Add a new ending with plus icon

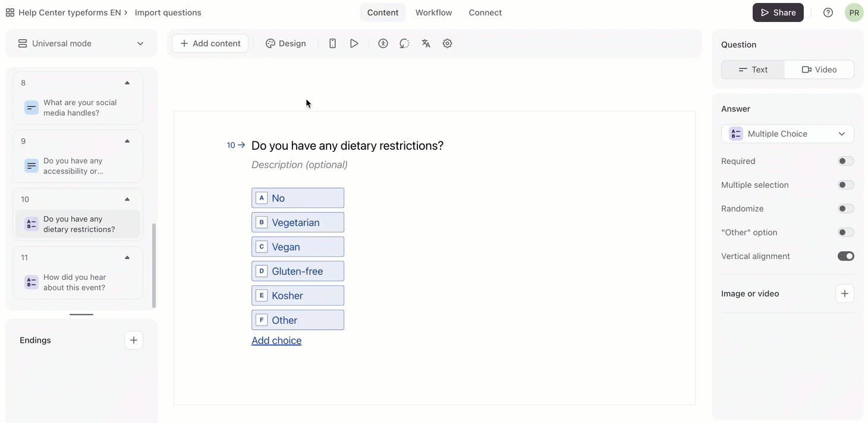click(x=134, y=340)
